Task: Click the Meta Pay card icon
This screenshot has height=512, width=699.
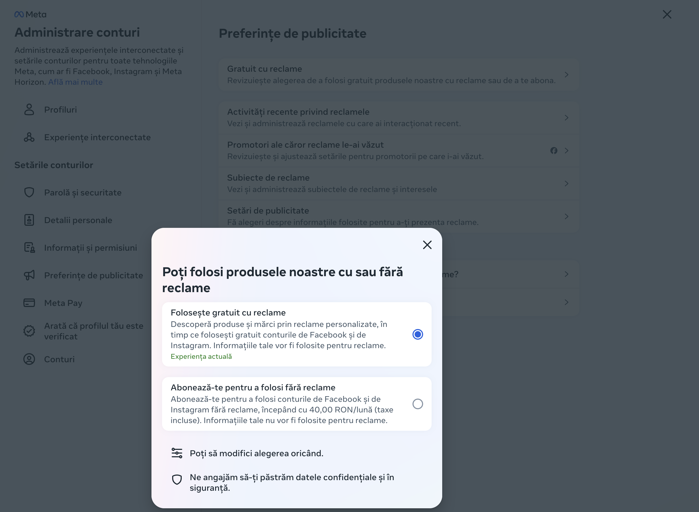Action: pyautogui.click(x=29, y=303)
